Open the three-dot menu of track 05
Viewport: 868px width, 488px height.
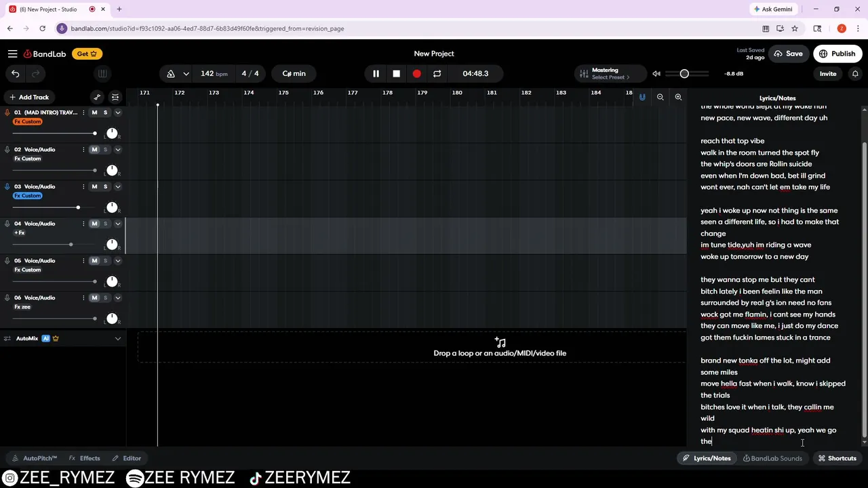83,261
